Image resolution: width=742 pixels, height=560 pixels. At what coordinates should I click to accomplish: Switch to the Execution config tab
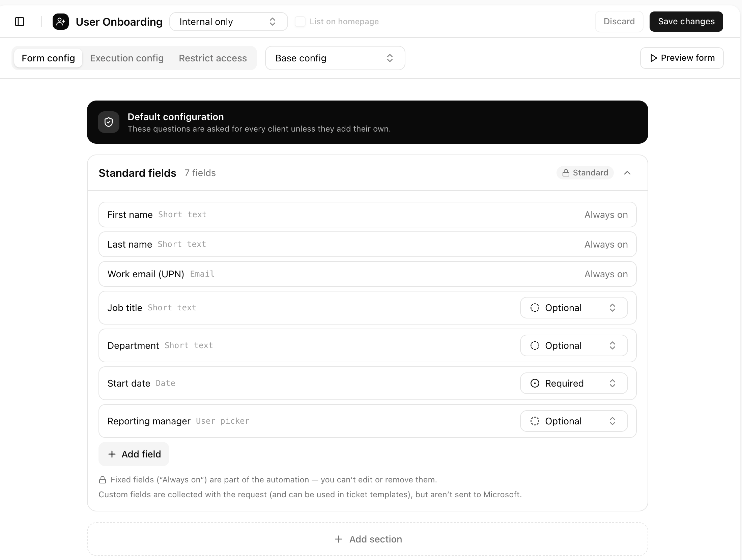[x=127, y=58]
